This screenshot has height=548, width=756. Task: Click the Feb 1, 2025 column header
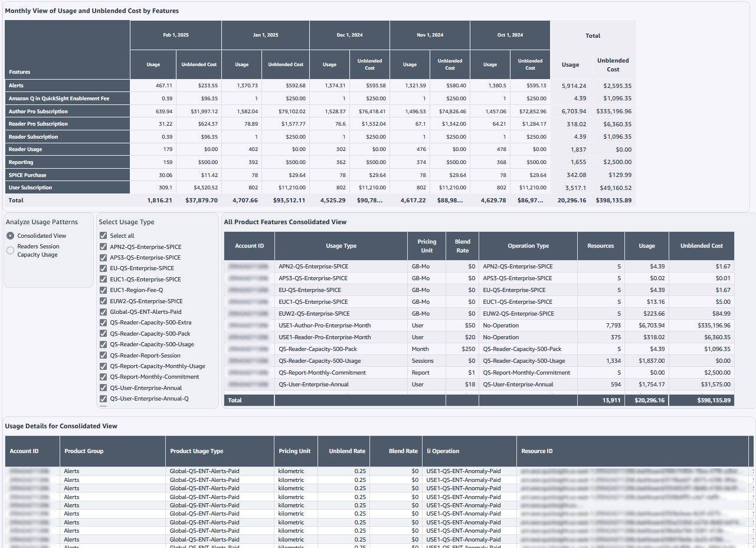point(175,35)
